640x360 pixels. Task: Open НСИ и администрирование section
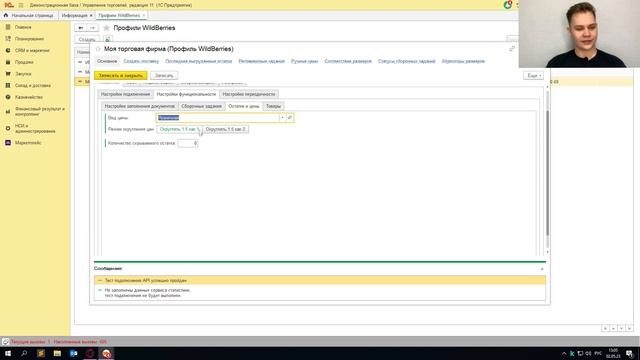pyautogui.click(x=35, y=129)
